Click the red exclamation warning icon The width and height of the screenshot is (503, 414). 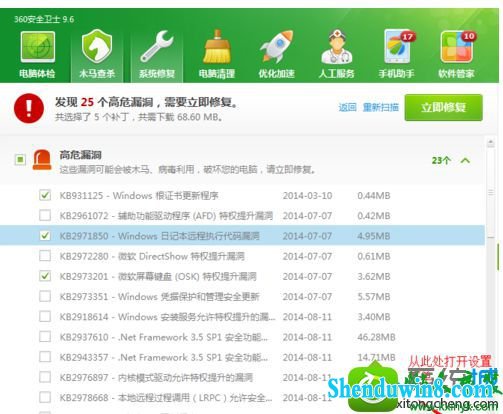click(29, 108)
